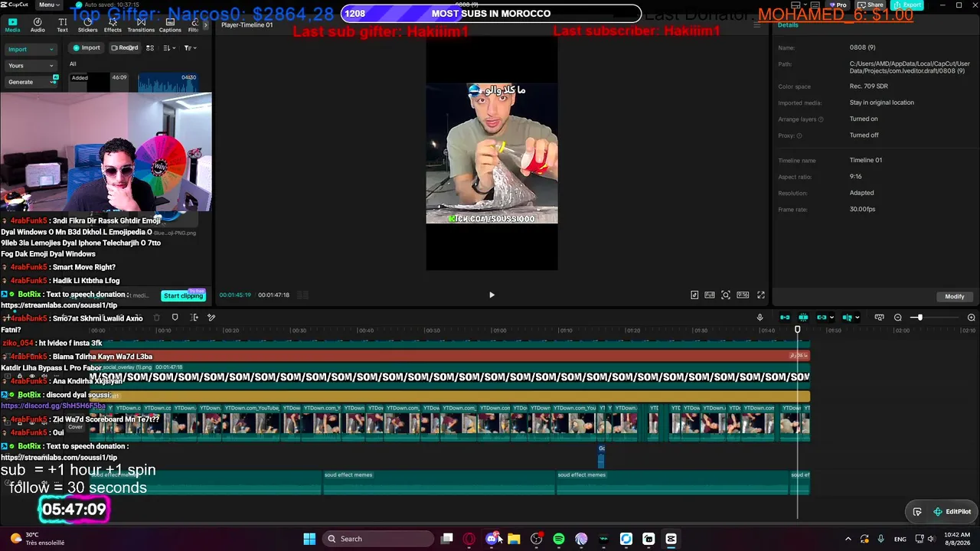Enter fullscreen preview mode
This screenshot has width=980, height=551.
[x=761, y=295]
